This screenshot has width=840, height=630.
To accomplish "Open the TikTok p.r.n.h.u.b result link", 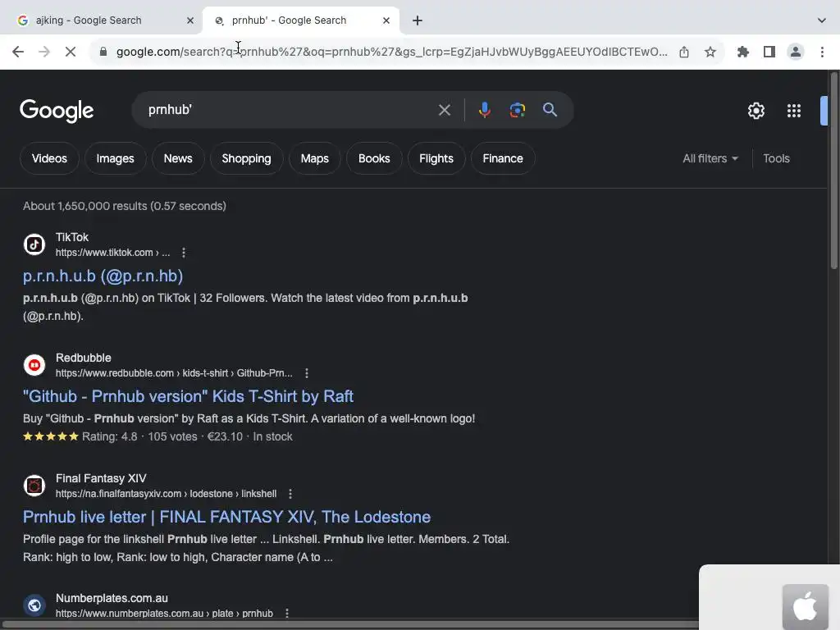I will pos(103,276).
